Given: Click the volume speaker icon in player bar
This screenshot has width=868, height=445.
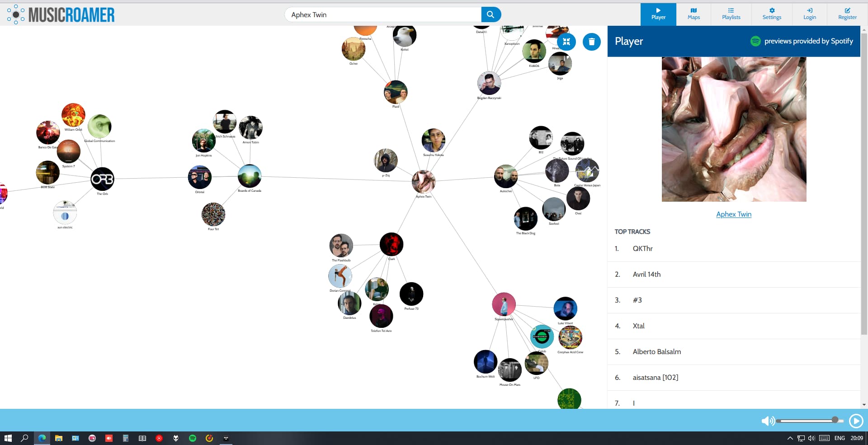Looking at the screenshot, I should coord(768,421).
